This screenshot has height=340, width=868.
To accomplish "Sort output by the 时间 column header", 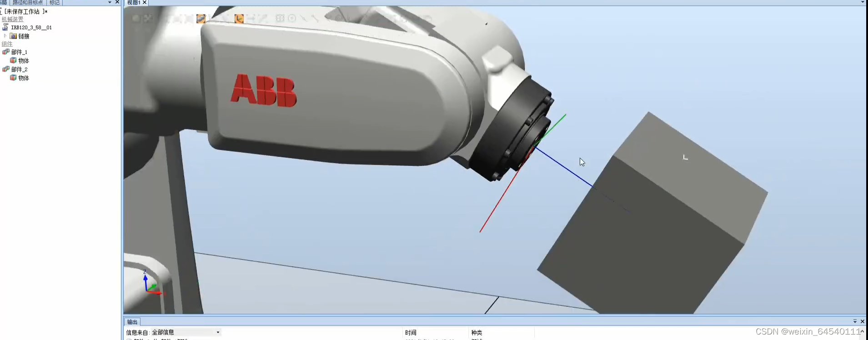I will coord(411,333).
